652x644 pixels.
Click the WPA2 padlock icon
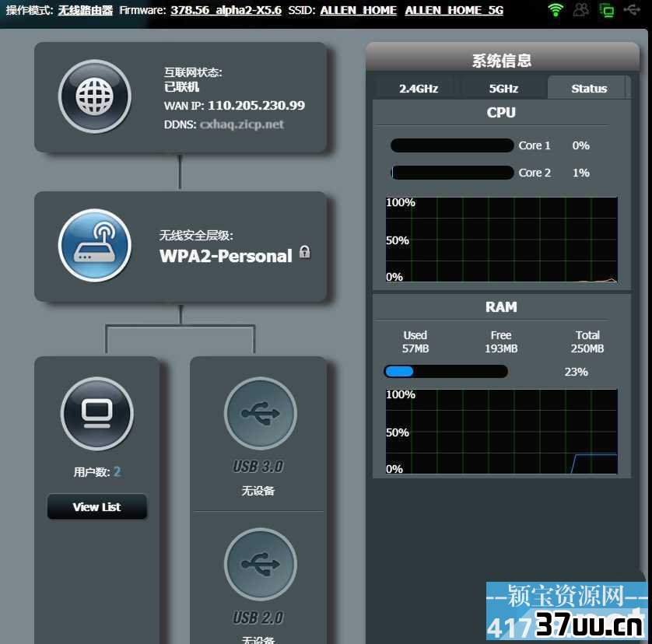click(x=305, y=252)
